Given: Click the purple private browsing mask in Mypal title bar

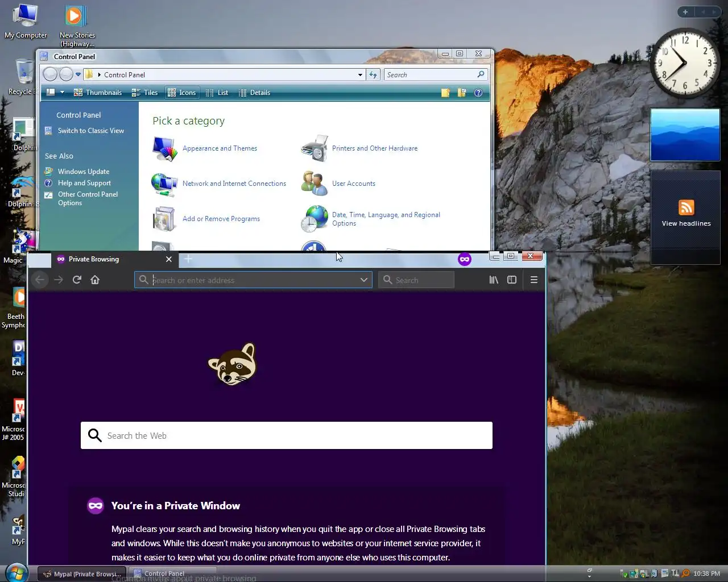Looking at the screenshot, I should [465, 259].
